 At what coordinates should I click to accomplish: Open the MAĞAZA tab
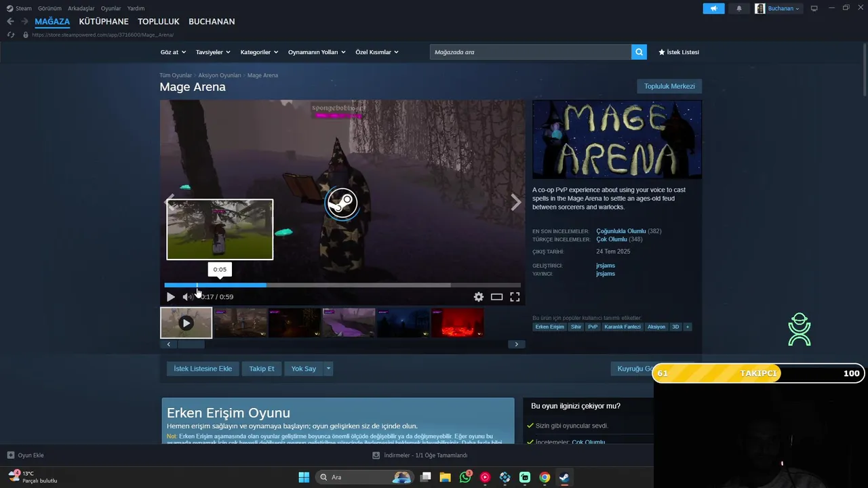coord(52,22)
